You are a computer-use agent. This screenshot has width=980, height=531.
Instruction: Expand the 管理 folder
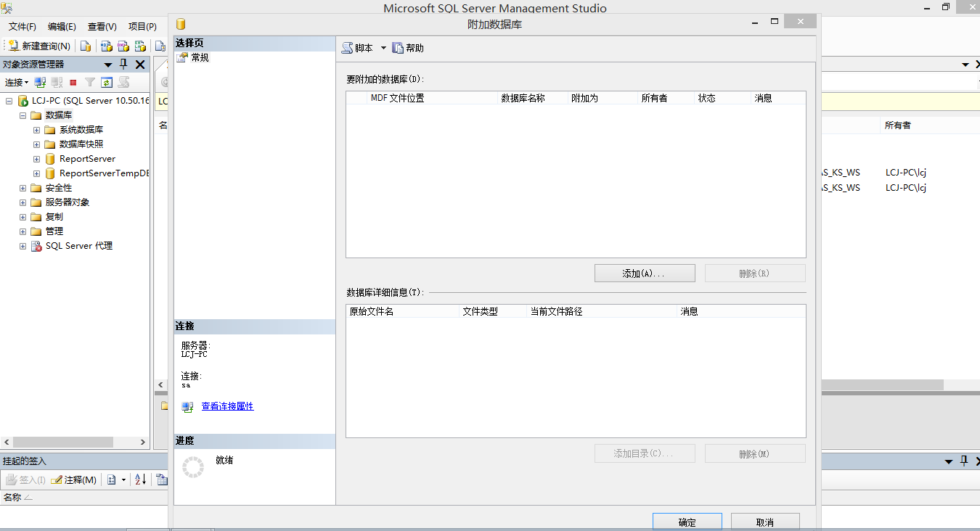click(23, 231)
